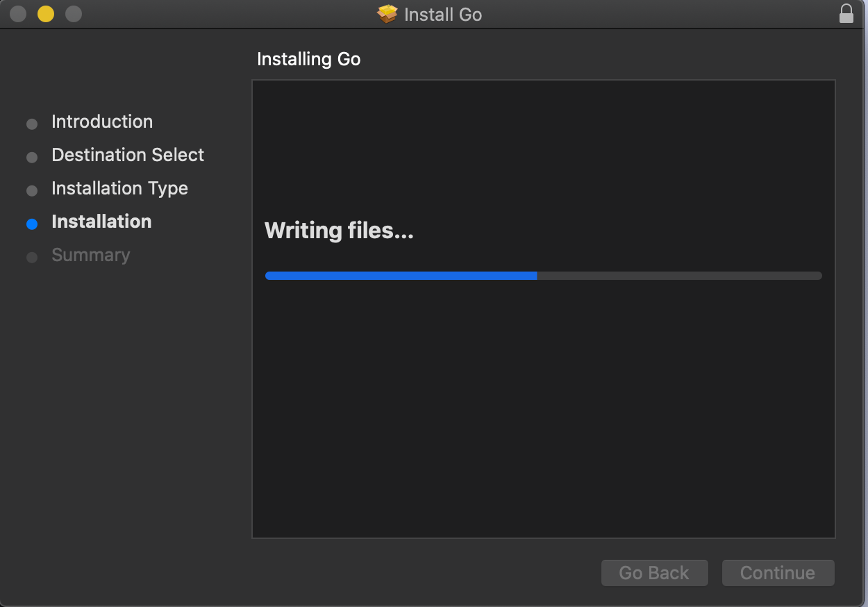Click the blue bullet beside Installation step
This screenshot has width=868, height=607.
[x=32, y=224]
